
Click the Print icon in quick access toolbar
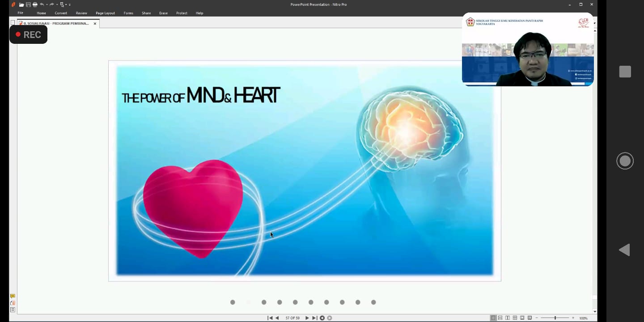click(35, 4)
